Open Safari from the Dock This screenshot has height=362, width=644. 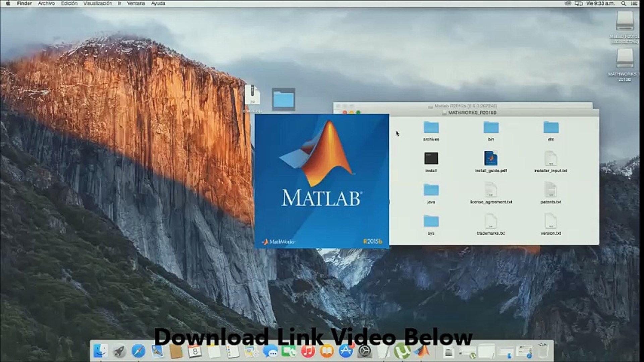(138, 351)
